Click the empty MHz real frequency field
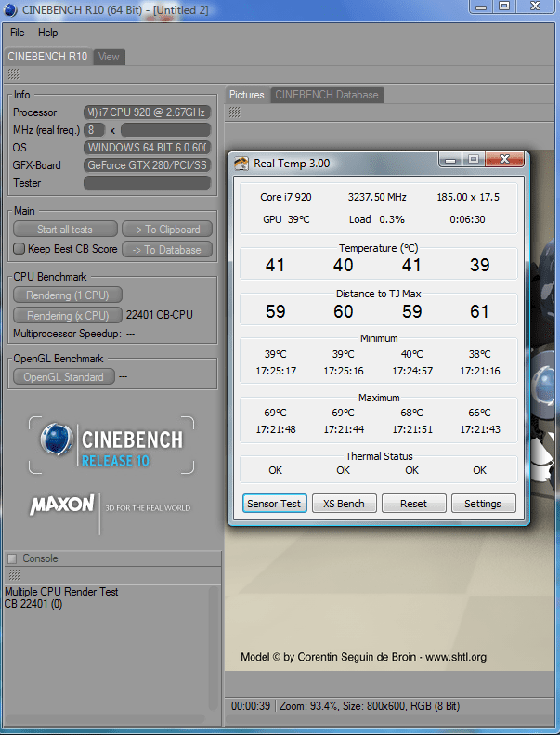The image size is (560, 735). pos(165,130)
